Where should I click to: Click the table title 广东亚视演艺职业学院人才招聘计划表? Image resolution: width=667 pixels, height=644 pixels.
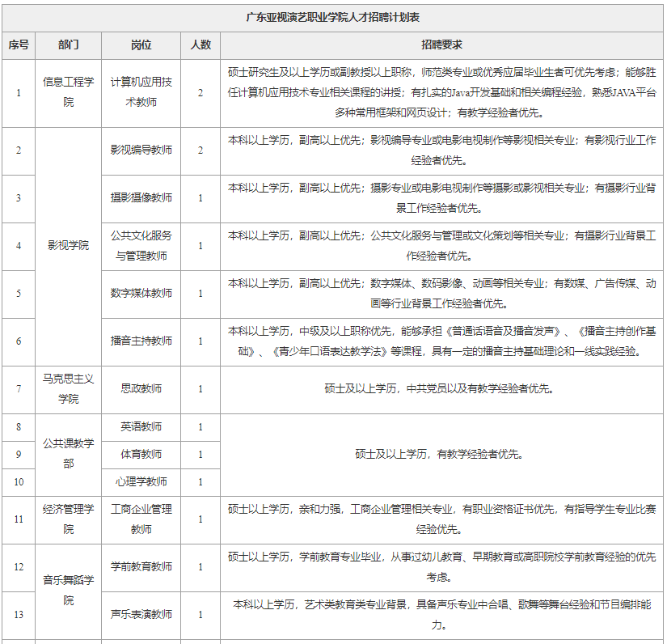coord(332,18)
